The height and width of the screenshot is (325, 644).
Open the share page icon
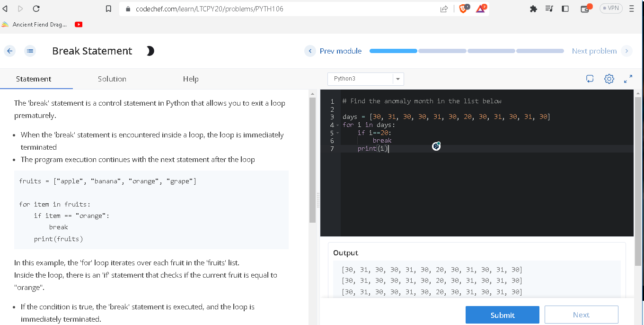(444, 9)
